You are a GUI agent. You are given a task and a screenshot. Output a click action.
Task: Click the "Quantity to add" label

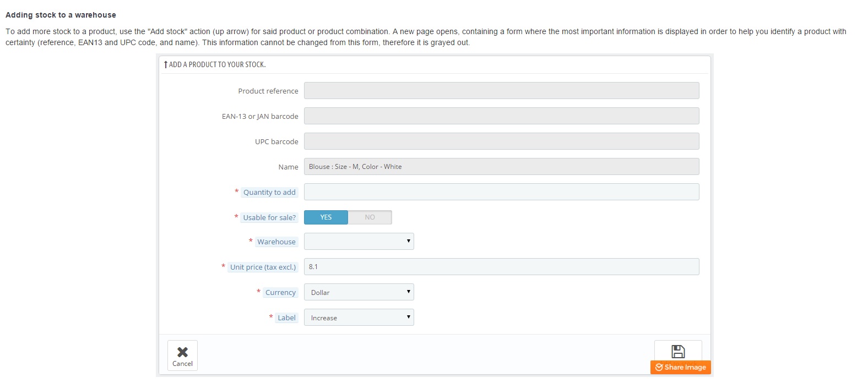pyautogui.click(x=269, y=192)
